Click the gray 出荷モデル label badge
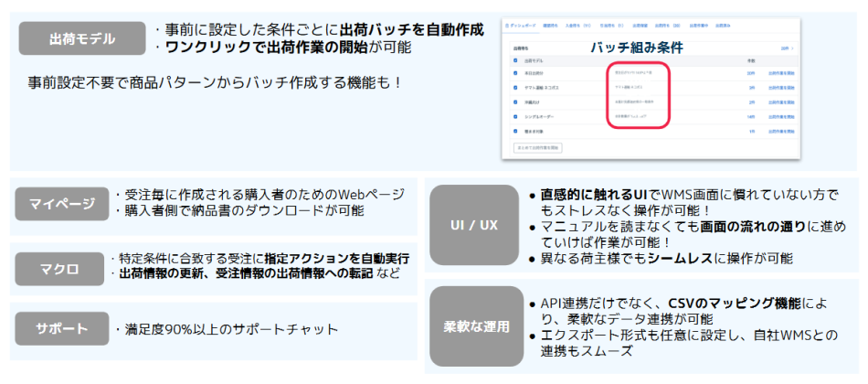 click(x=82, y=38)
